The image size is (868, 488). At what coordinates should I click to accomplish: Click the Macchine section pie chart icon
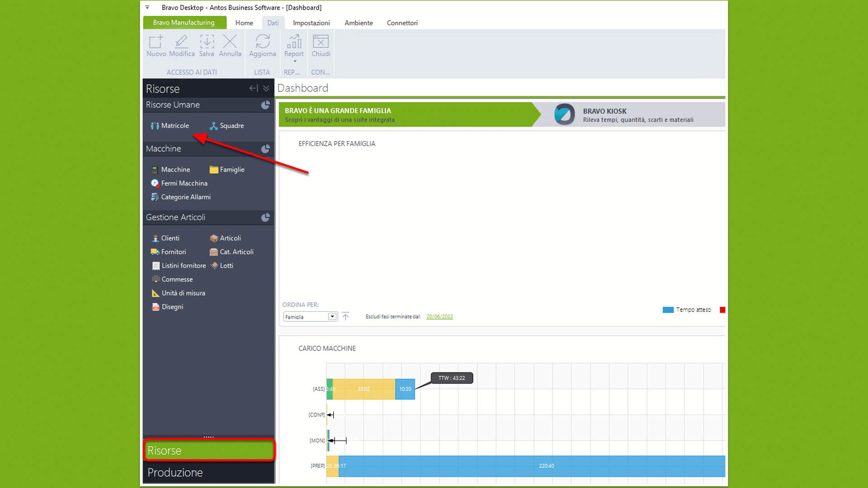point(265,149)
